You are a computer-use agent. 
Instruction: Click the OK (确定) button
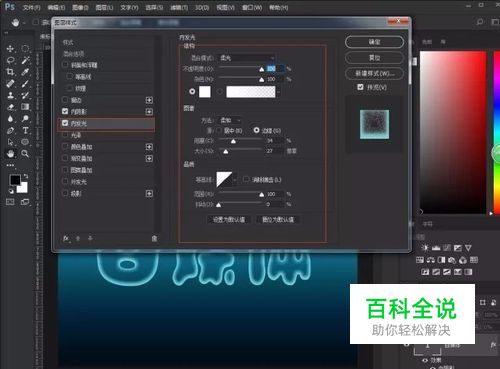click(374, 42)
